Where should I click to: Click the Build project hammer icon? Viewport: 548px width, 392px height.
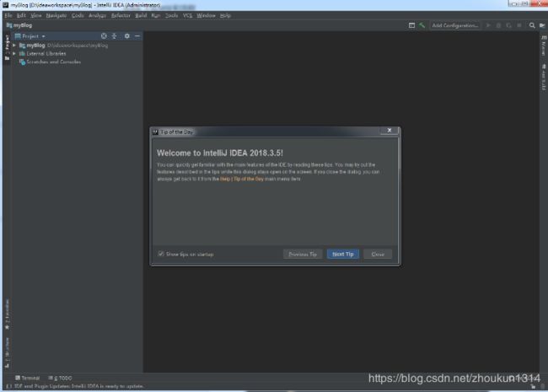point(422,25)
